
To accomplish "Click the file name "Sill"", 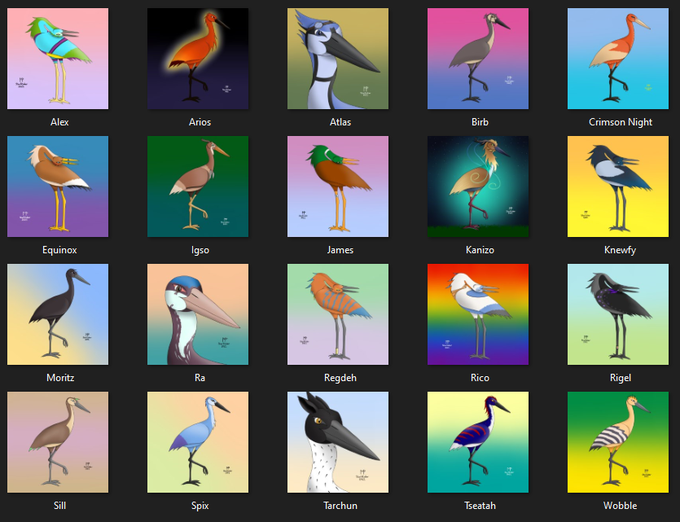I will (x=60, y=506).
